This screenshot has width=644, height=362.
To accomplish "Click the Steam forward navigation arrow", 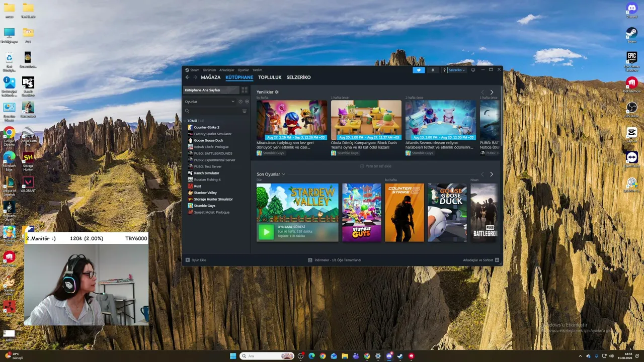I will pyautogui.click(x=195, y=77).
